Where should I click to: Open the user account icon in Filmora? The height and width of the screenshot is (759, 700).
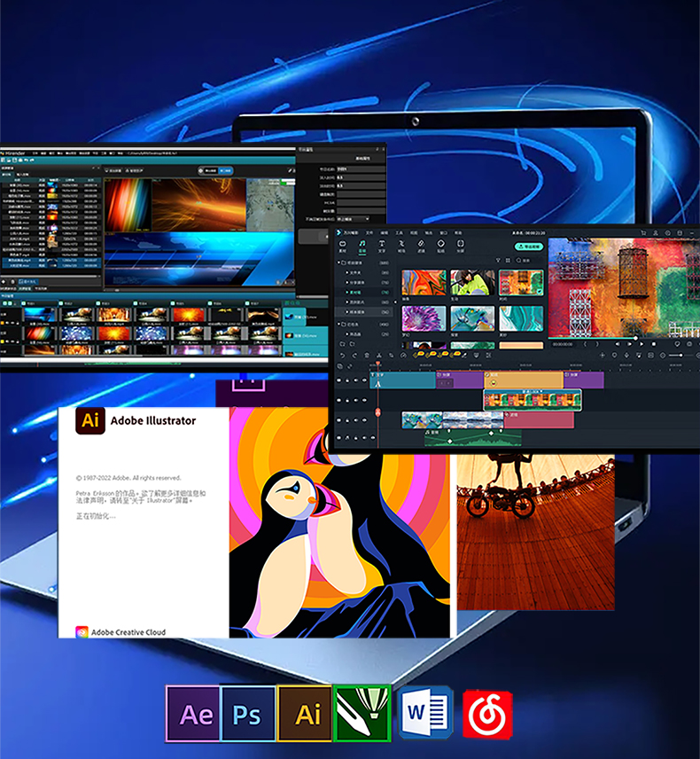[x=656, y=233]
